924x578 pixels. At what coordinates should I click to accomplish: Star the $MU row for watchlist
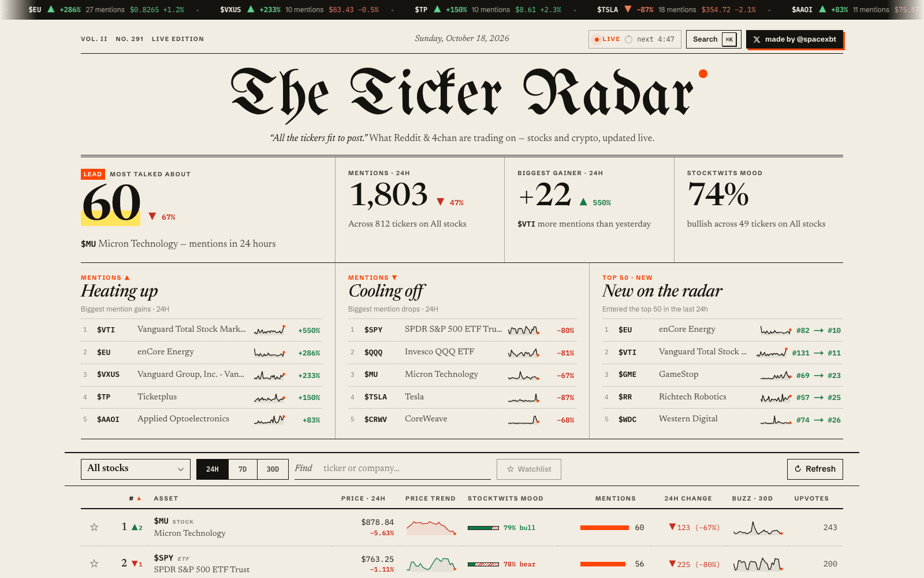coord(94,527)
